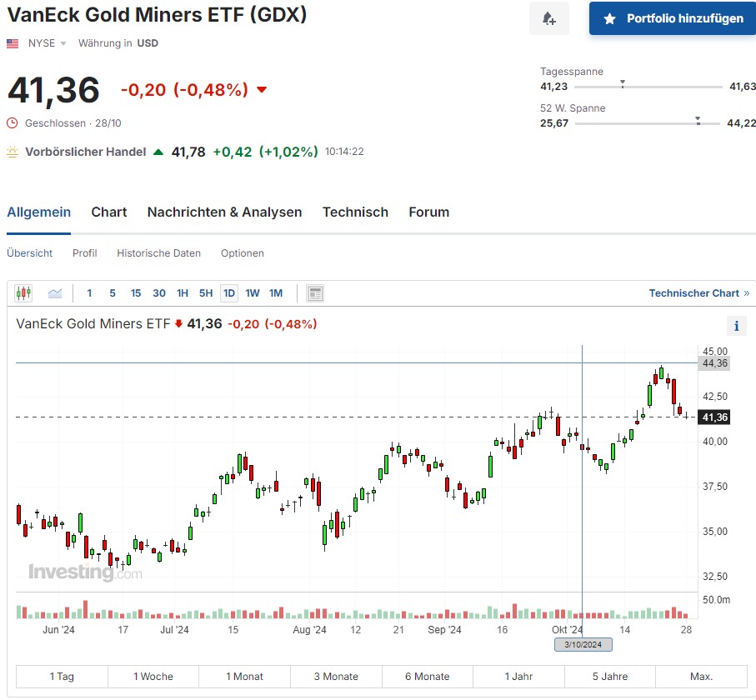Switch to the Chart tab
756x700 pixels.
[x=109, y=212]
